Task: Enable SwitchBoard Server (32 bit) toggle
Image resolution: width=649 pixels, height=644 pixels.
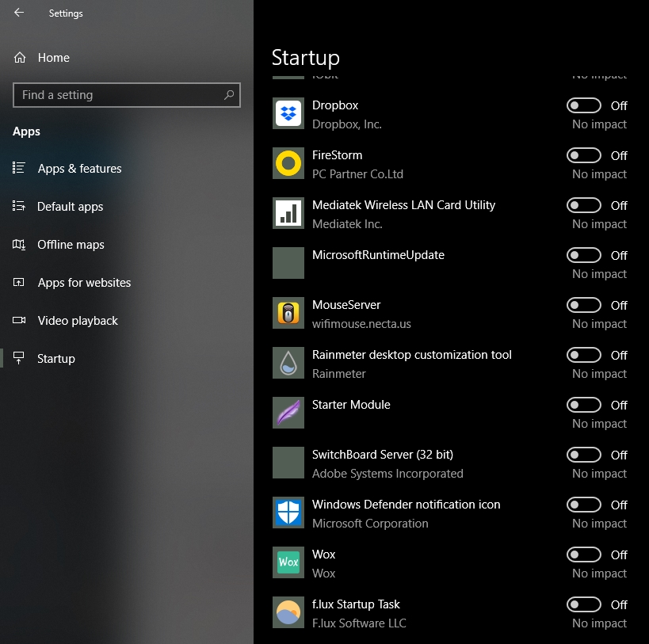Action: point(583,455)
